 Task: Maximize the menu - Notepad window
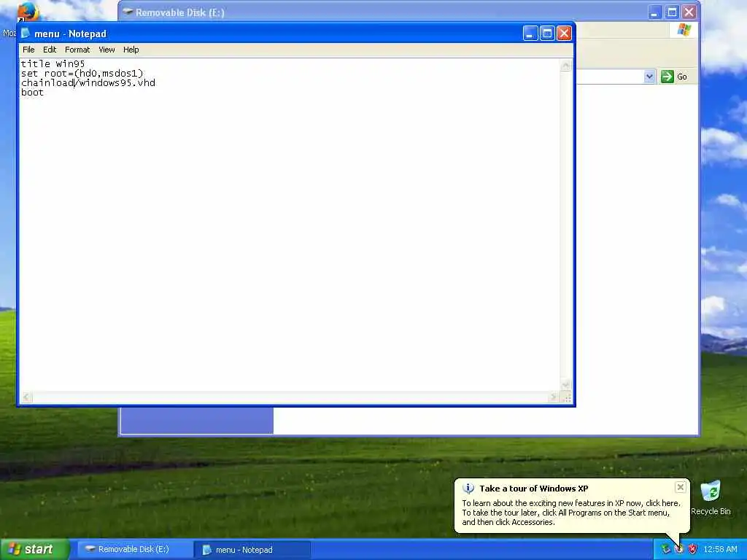pyautogui.click(x=547, y=34)
